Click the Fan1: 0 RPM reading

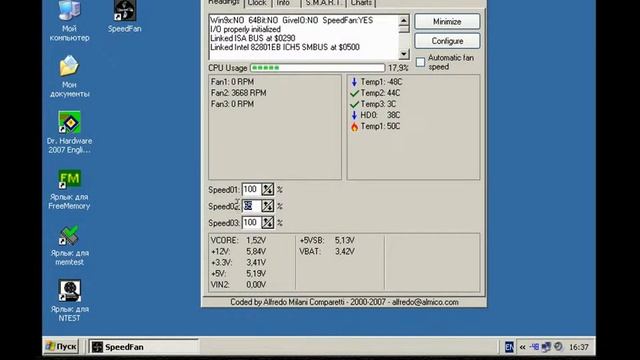click(232, 82)
